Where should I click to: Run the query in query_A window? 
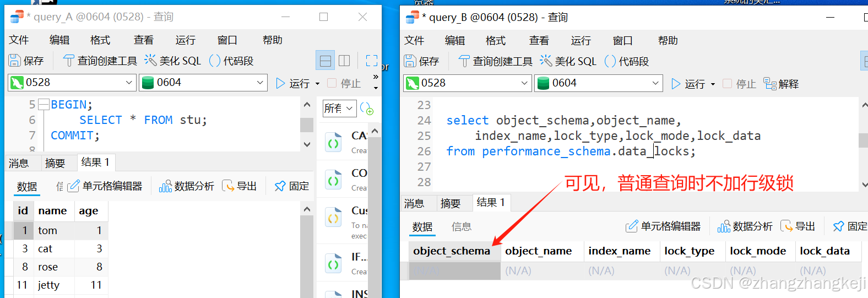coord(292,83)
